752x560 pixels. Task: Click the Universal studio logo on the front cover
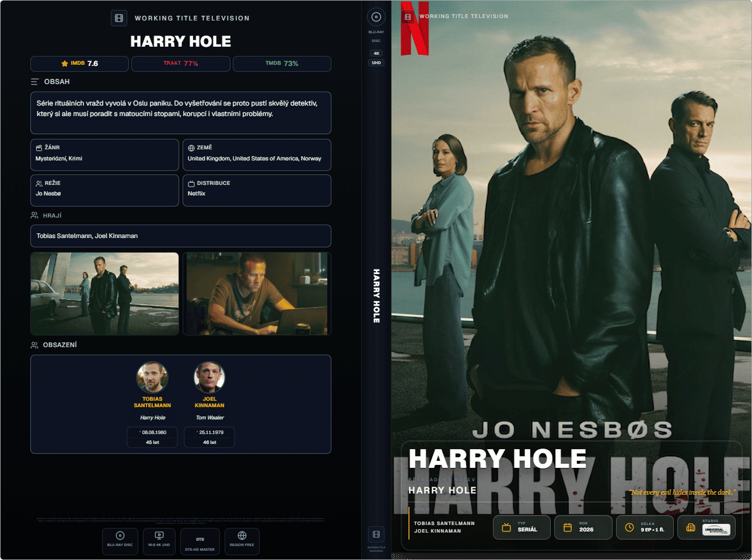[716, 530]
